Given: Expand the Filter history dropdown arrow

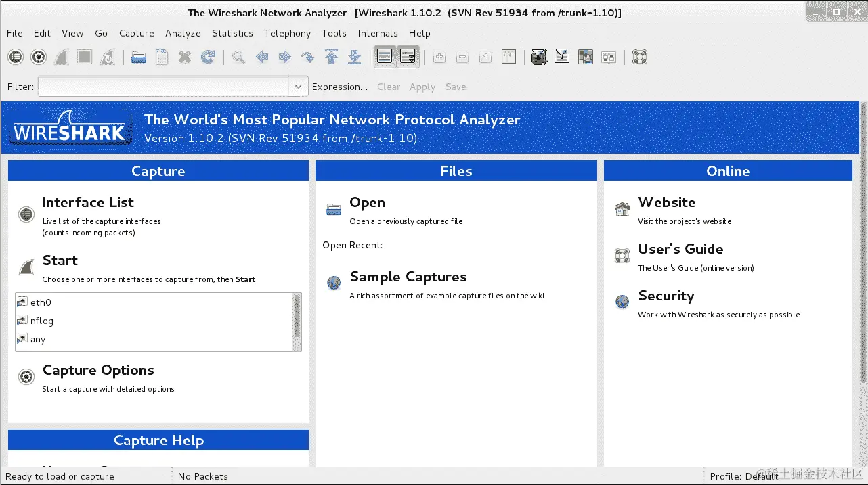Looking at the screenshot, I should pos(299,87).
